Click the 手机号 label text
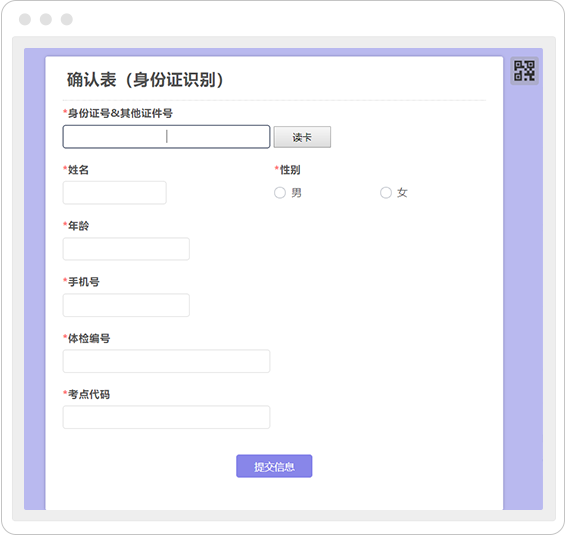This screenshot has width=565, height=535. tap(84, 282)
